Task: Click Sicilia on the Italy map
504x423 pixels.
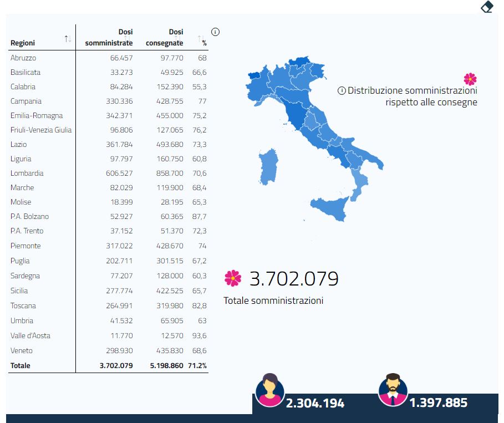Action: click(330, 208)
